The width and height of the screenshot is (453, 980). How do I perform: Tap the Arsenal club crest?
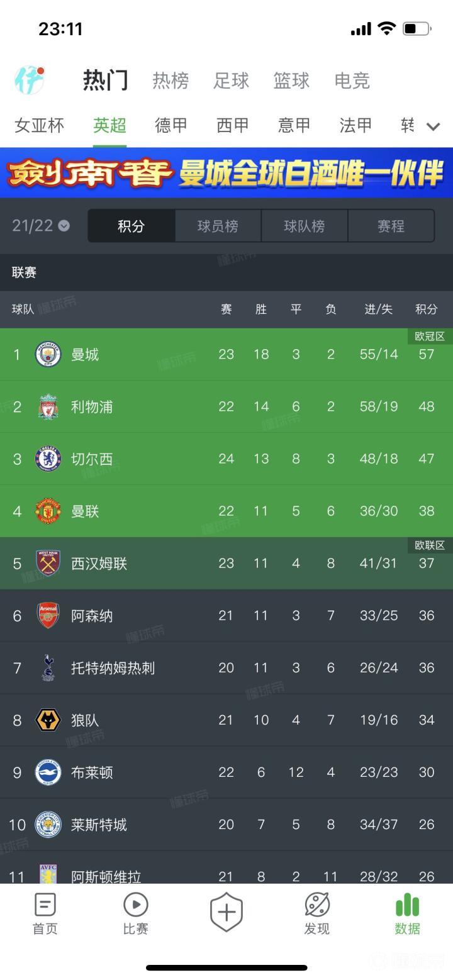[x=48, y=616]
